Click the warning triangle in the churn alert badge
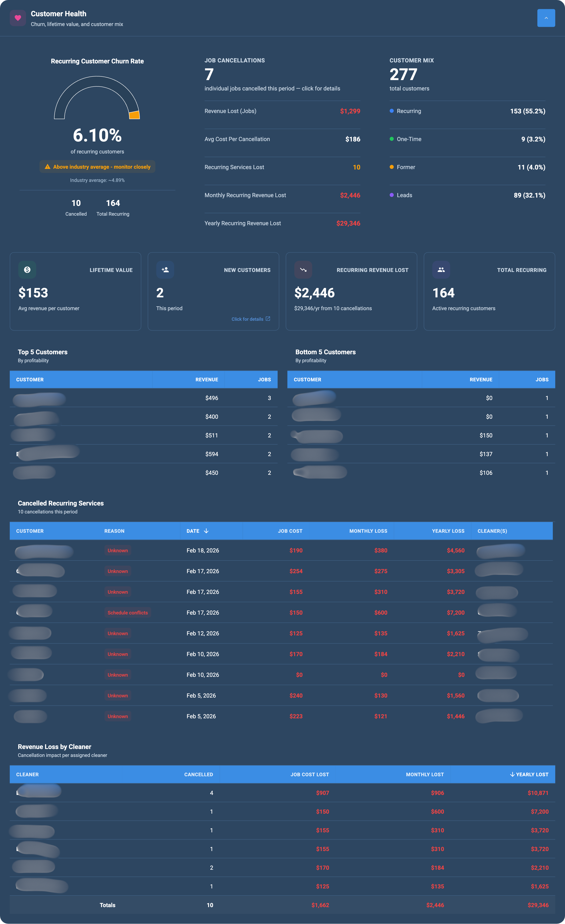 coord(48,166)
